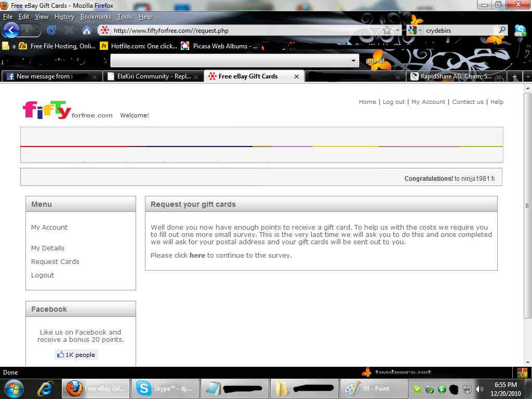This screenshot has width=532, height=399.
Task: Open My Account in the top navigation
Action: coord(428,102)
